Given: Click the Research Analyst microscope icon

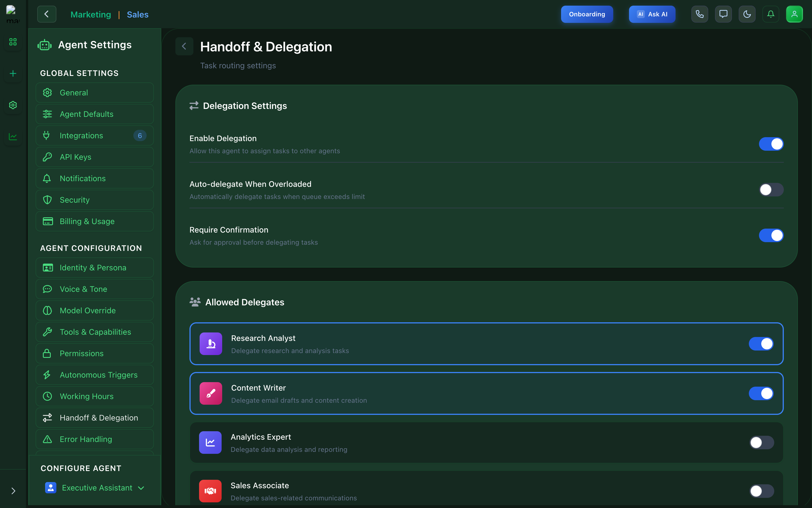Looking at the screenshot, I should pos(211,344).
